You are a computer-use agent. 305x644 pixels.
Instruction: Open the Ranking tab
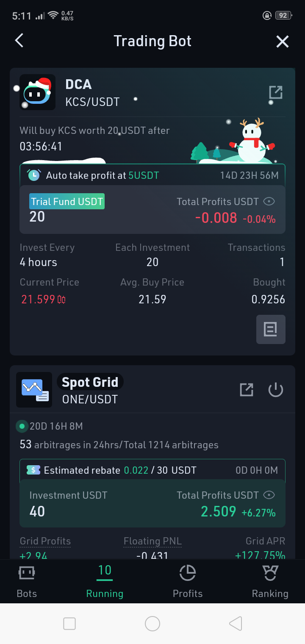270,582
